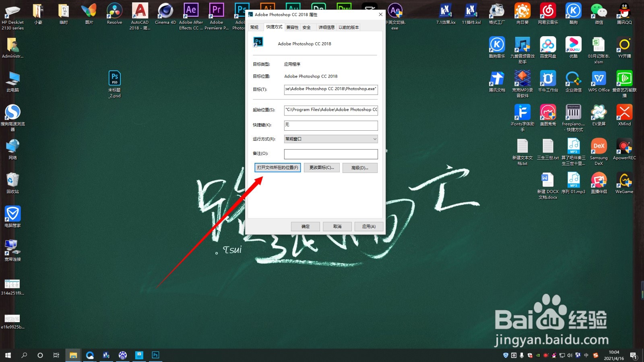
Task: Click the 应用(A) button
Action: [369, 226]
